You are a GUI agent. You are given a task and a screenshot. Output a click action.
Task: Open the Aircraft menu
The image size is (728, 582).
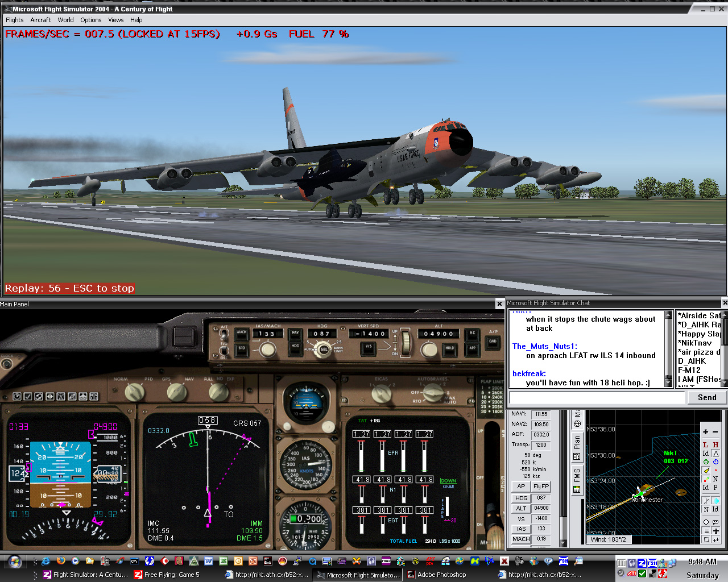40,20
